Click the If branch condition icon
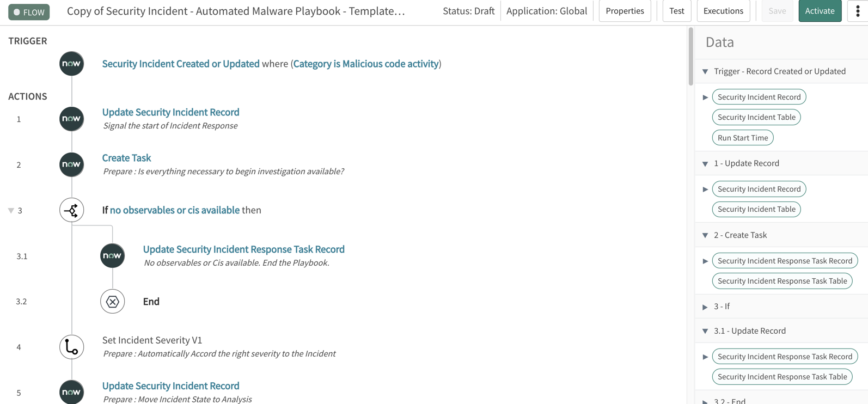Image resolution: width=868 pixels, height=404 pixels. [71, 210]
